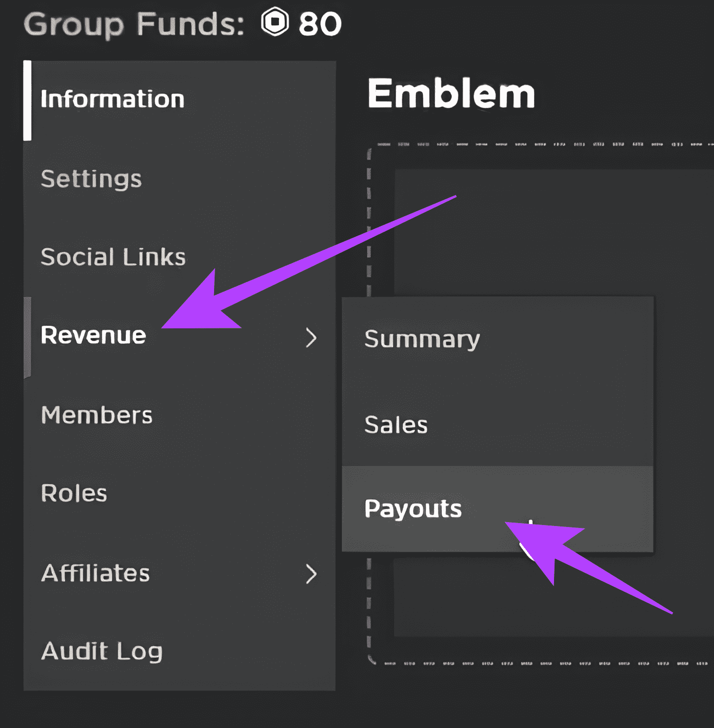Expand the Revenue submenu chevron
714x728 pixels.
coord(311,338)
